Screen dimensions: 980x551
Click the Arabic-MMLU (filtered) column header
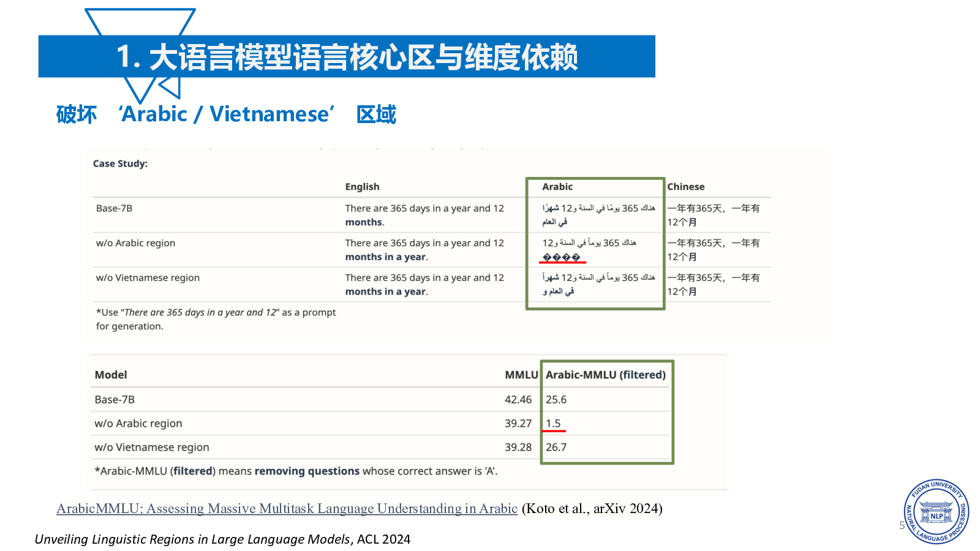(x=605, y=375)
